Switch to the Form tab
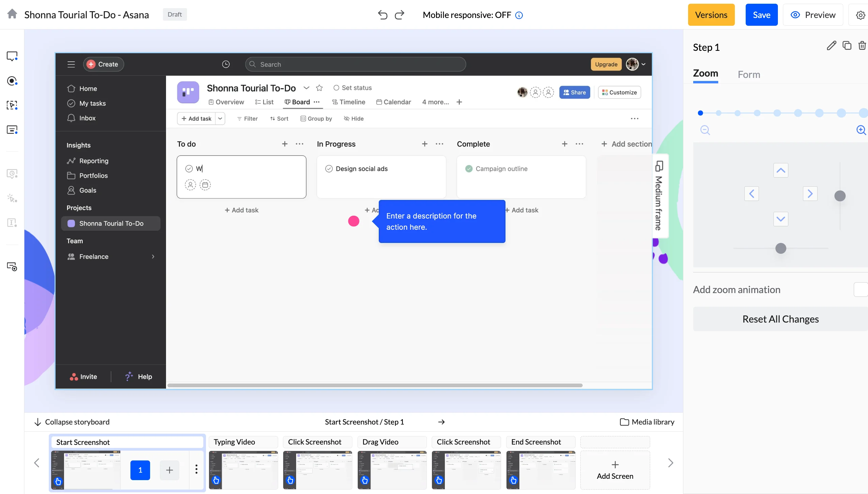This screenshot has height=494, width=868. point(749,74)
